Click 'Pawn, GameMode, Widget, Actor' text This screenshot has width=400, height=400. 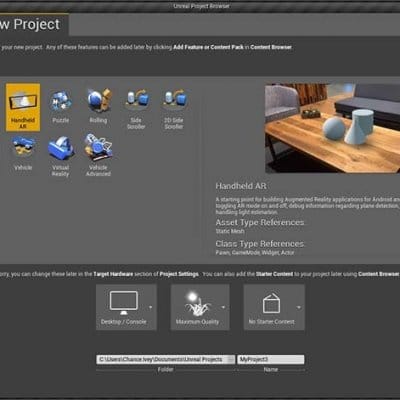tap(255, 253)
